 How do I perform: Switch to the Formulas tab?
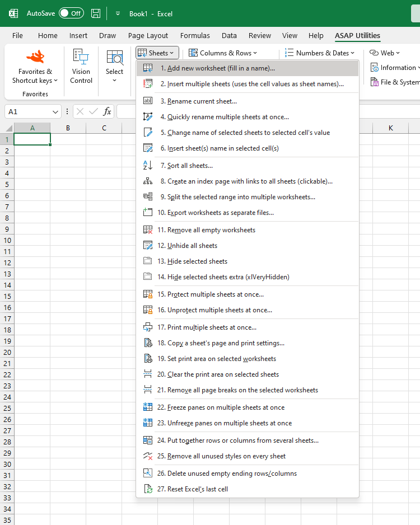coord(195,35)
